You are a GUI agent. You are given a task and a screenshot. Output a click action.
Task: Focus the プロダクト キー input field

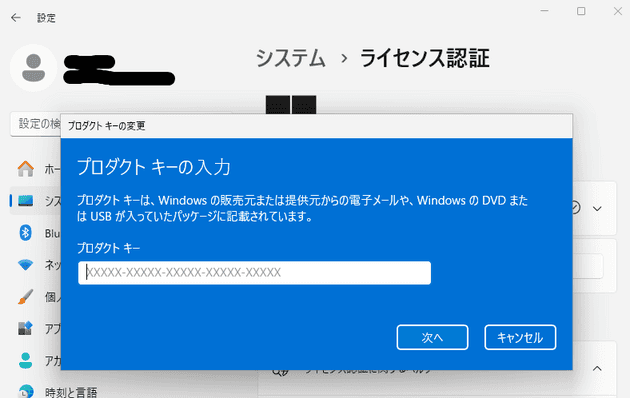point(254,273)
